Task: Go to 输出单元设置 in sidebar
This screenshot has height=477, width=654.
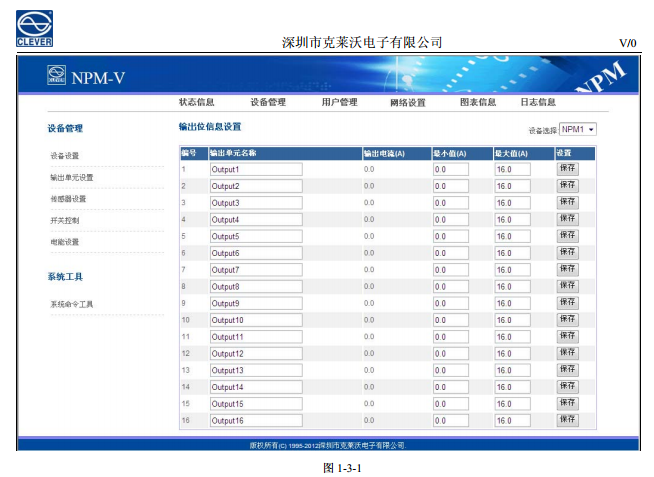Action: tap(72, 178)
